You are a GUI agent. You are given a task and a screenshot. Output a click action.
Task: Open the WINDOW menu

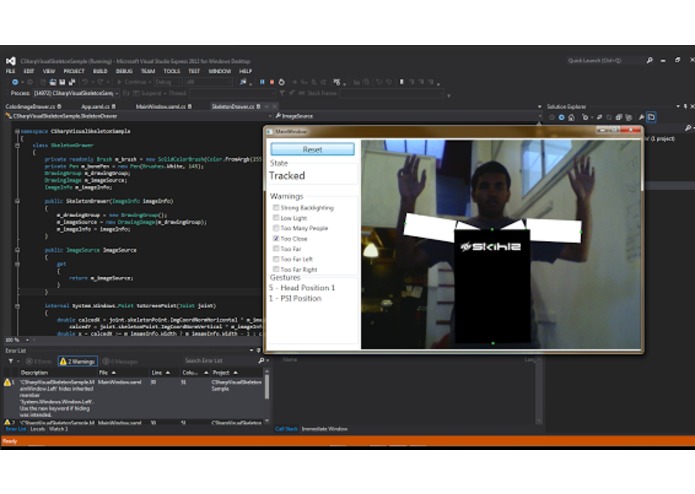[x=219, y=71]
